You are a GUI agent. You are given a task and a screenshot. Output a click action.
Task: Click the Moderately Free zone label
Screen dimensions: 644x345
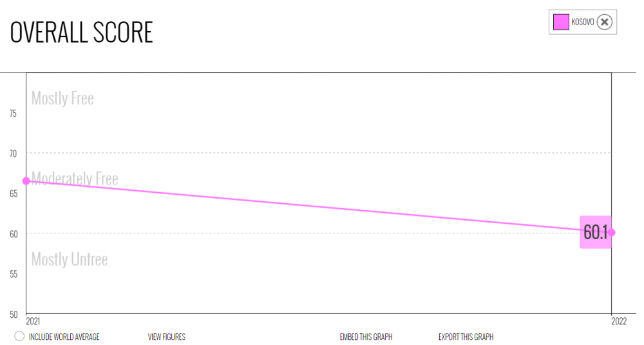click(x=75, y=179)
